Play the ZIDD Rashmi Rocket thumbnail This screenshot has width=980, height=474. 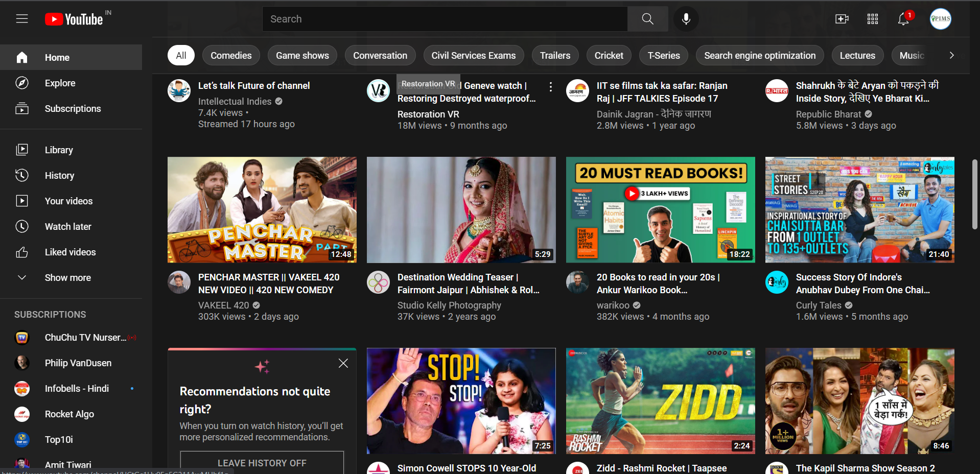tap(661, 401)
